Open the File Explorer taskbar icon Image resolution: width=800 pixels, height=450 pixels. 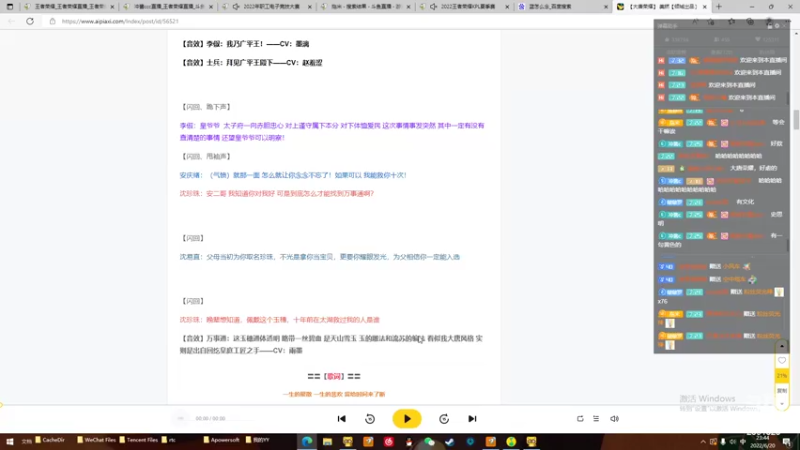[x=328, y=441]
